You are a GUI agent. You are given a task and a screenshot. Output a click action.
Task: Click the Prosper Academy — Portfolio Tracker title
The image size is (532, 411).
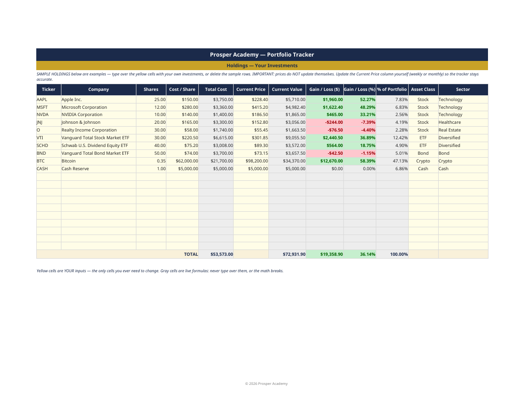[x=262, y=55]
